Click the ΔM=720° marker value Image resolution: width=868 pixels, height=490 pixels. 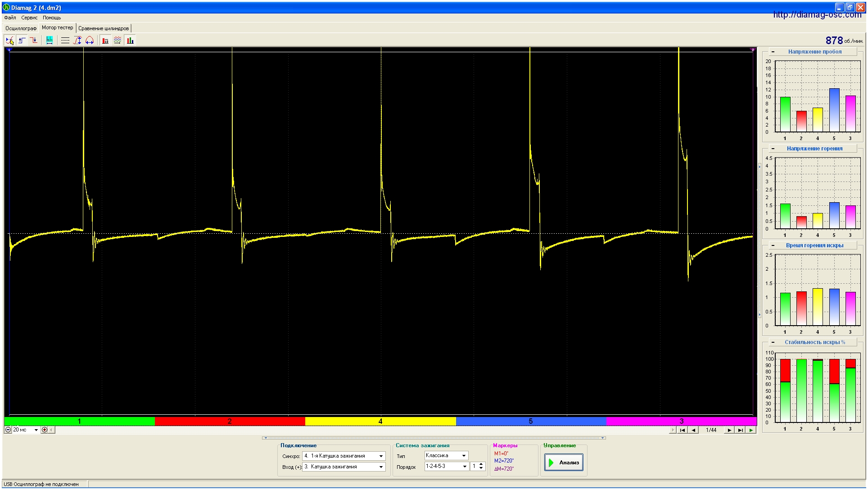pyautogui.click(x=504, y=469)
